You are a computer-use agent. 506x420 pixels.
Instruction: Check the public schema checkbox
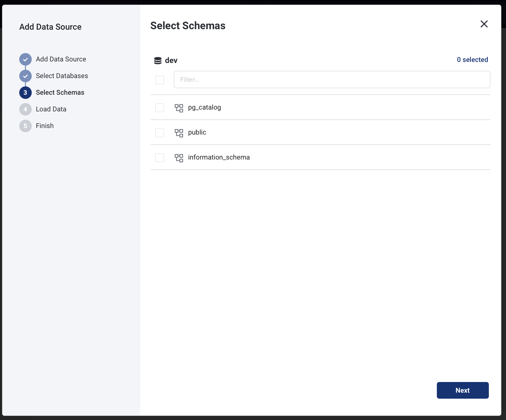160,132
